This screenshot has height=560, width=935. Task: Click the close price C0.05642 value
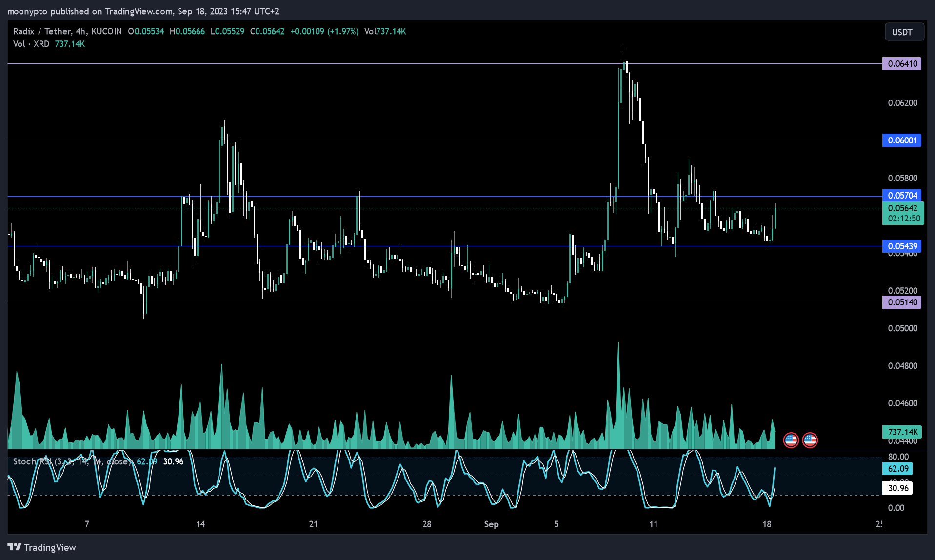(267, 31)
